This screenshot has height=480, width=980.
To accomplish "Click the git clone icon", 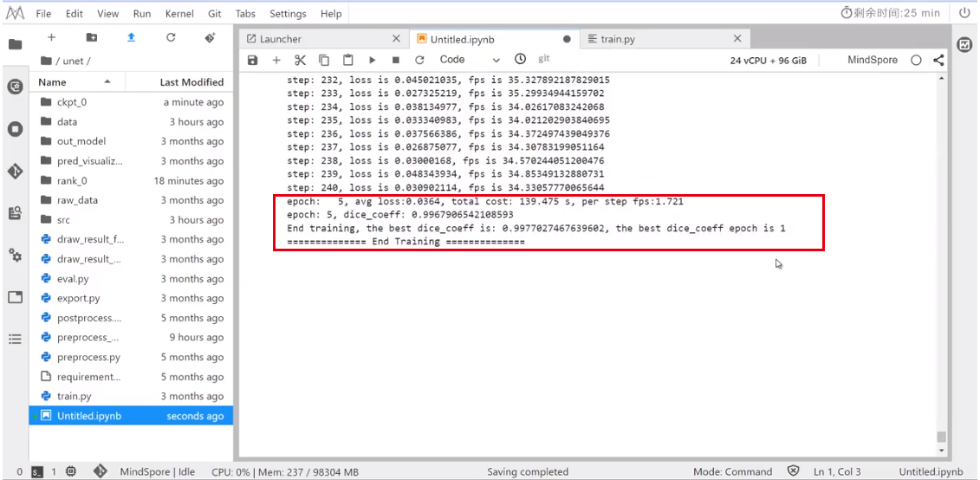I will click(x=210, y=37).
